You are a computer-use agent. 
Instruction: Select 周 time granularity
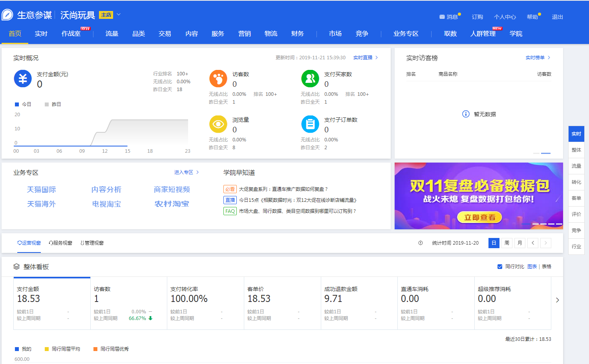click(507, 243)
